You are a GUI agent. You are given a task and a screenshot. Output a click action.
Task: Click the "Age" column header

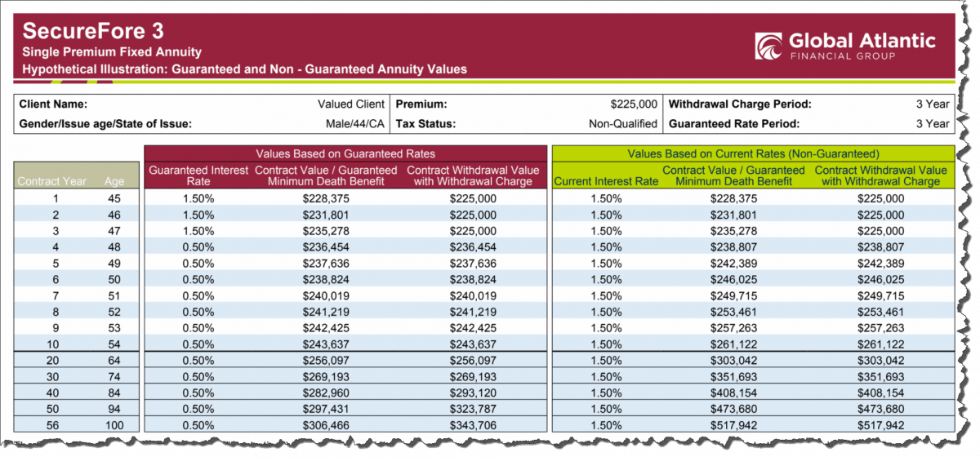pos(114,181)
